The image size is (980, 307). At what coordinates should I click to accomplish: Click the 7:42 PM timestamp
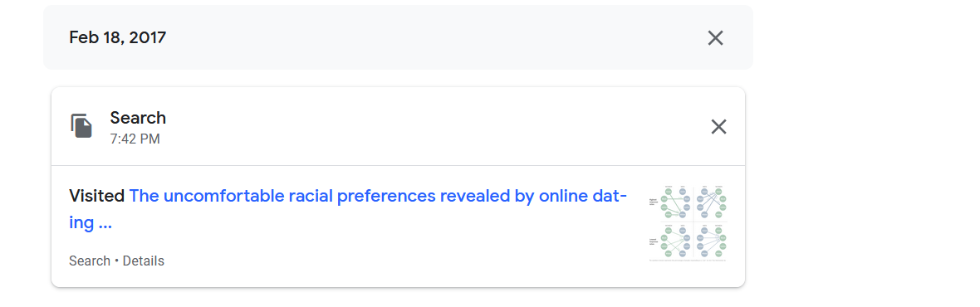[135, 139]
